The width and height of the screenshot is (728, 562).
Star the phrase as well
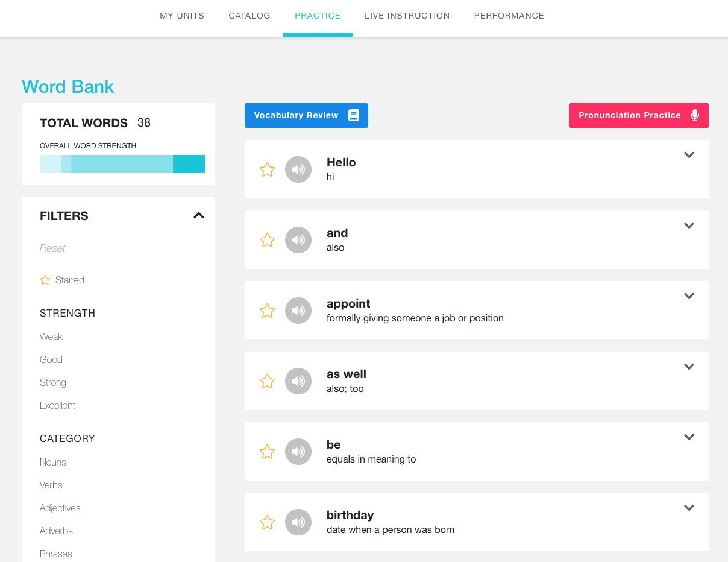tap(267, 381)
